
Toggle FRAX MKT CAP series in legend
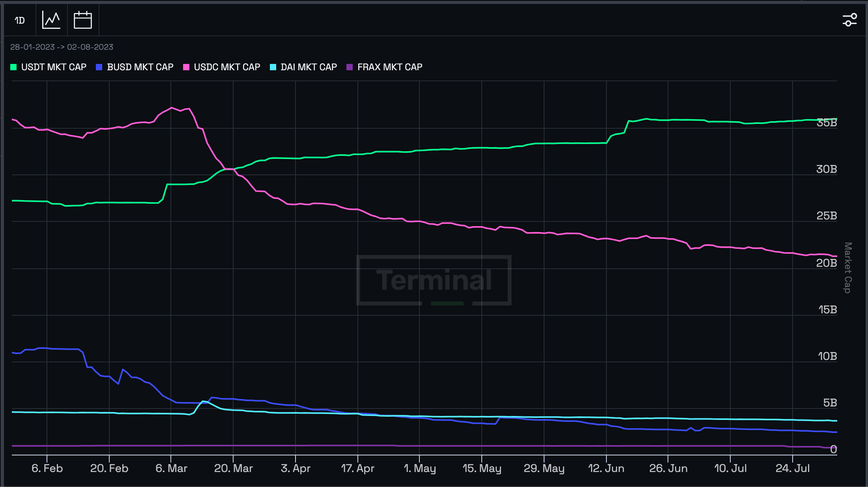[x=384, y=67]
